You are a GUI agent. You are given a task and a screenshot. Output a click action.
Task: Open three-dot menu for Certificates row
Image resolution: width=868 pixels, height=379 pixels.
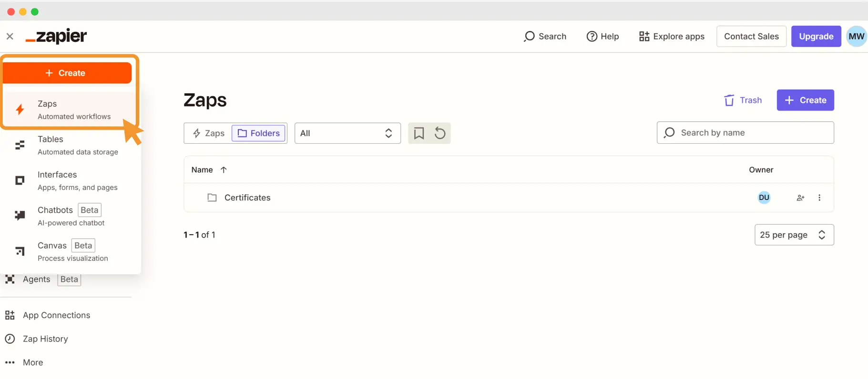819,198
